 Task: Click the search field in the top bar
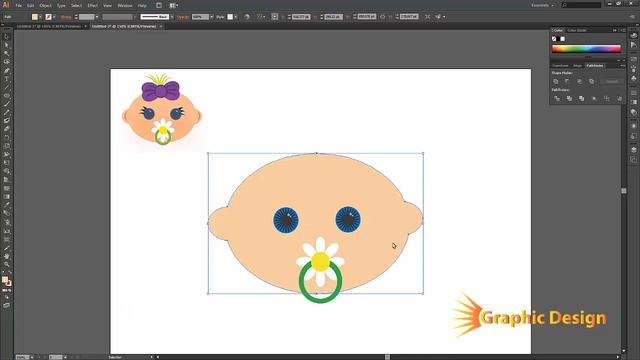coord(582,5)
